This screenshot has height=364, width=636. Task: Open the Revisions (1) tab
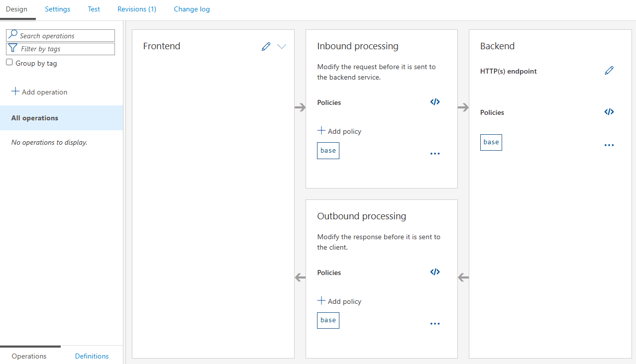click(x=137, y=9)
